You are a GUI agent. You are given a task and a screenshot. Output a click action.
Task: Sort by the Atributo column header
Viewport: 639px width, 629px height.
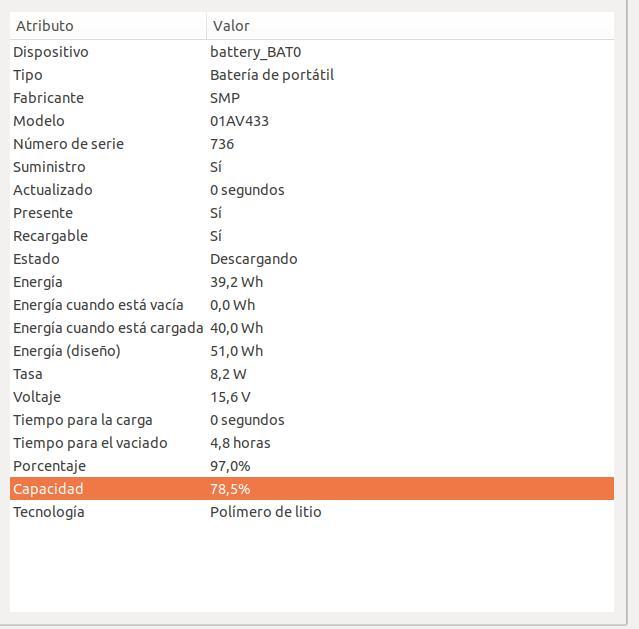(108, 26)
